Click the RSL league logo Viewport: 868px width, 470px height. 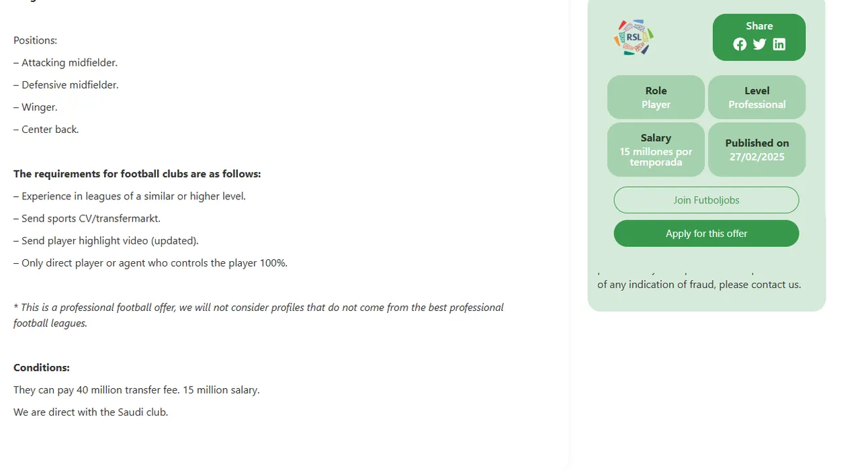634,38
